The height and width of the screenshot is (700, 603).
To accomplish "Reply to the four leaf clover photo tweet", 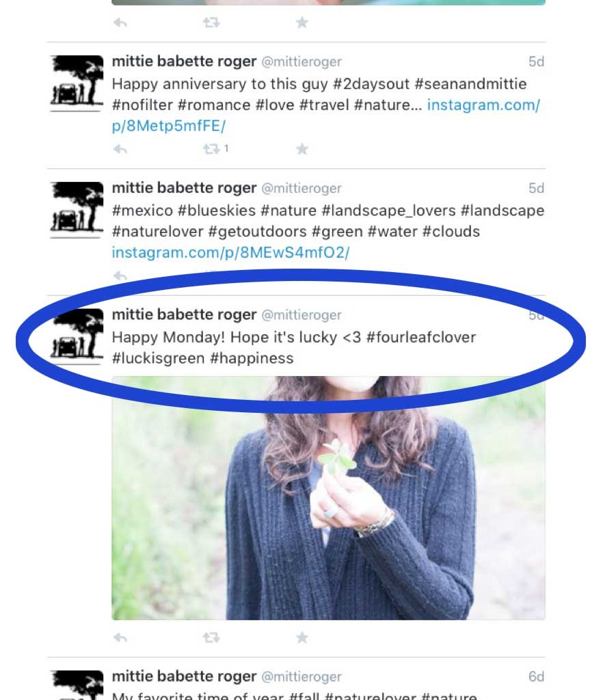I will point(120,638).
